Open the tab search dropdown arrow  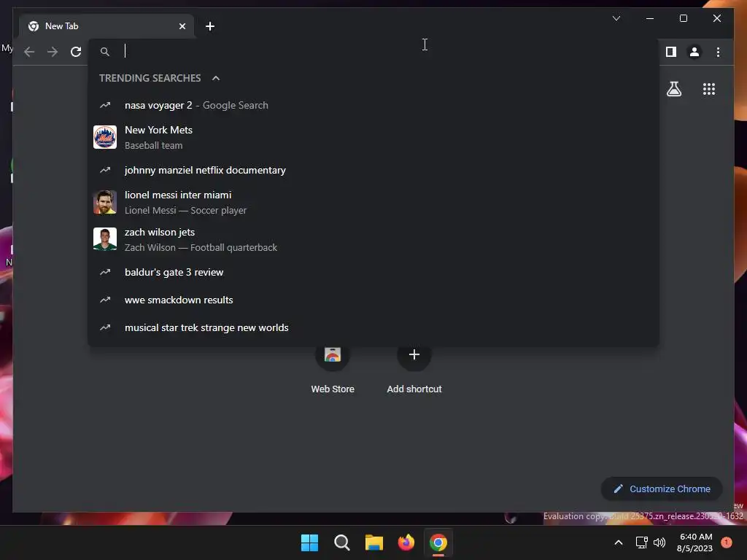[x=616, y=18]
